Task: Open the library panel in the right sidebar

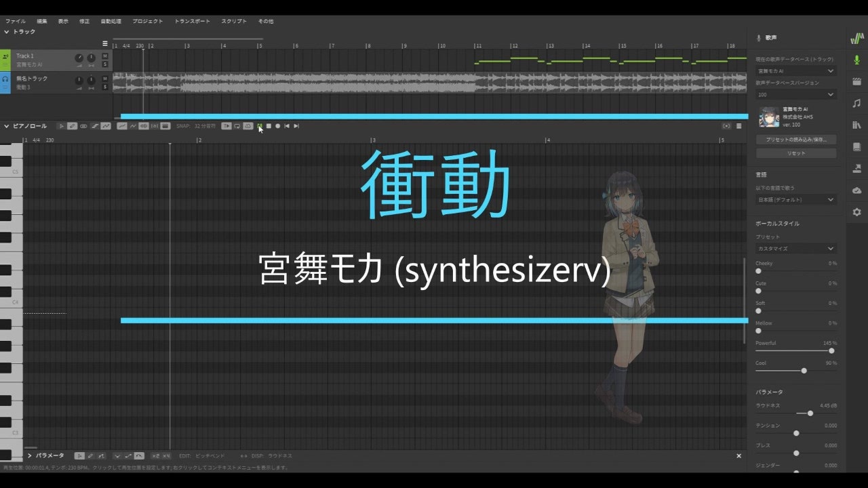Action: 857,125
